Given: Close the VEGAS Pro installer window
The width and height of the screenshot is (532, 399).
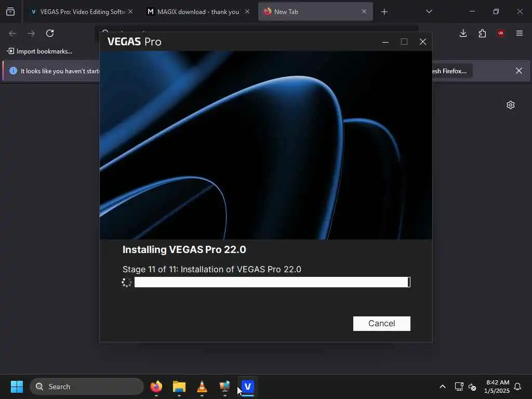Looking at the screenshot, I should pyautogui.click(x=423, y=42).
